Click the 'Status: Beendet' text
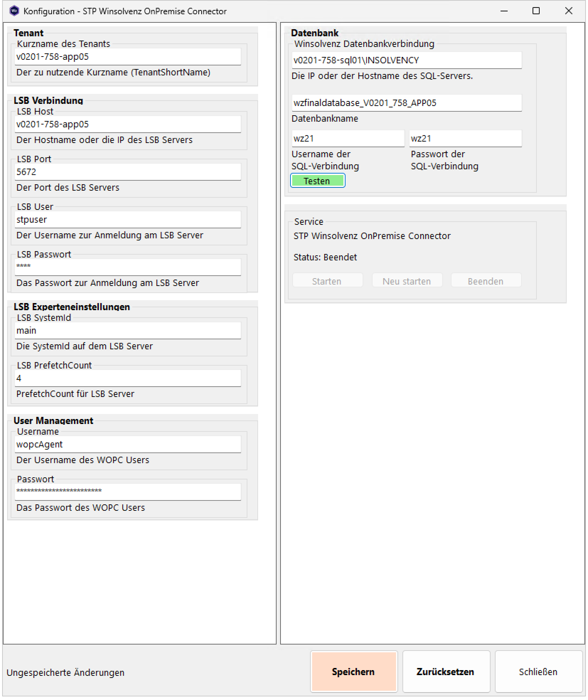The image size is (588, 700). (325, 257)
